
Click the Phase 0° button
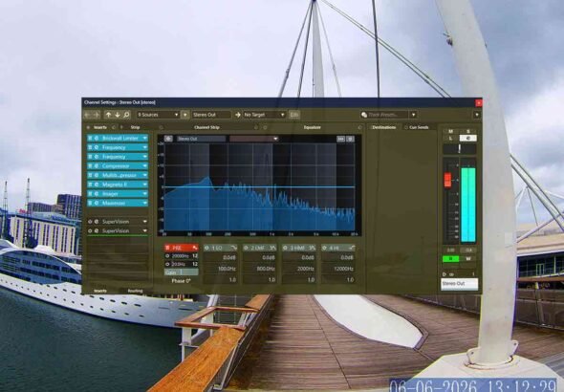pyautogui.click(x=181, y=281)
